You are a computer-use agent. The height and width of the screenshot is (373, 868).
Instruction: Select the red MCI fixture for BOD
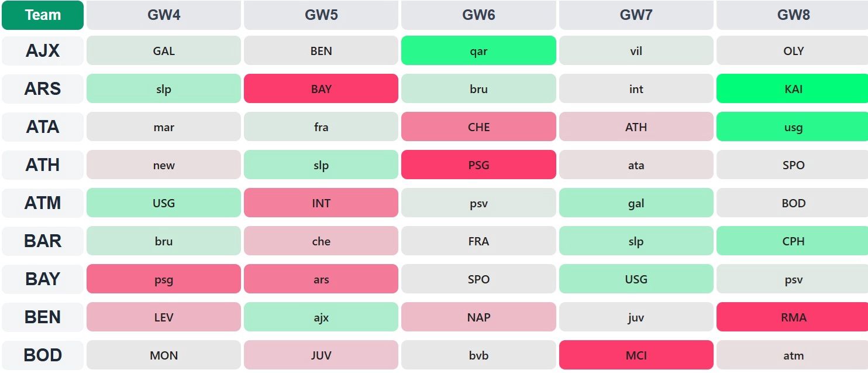coord(636,355)
